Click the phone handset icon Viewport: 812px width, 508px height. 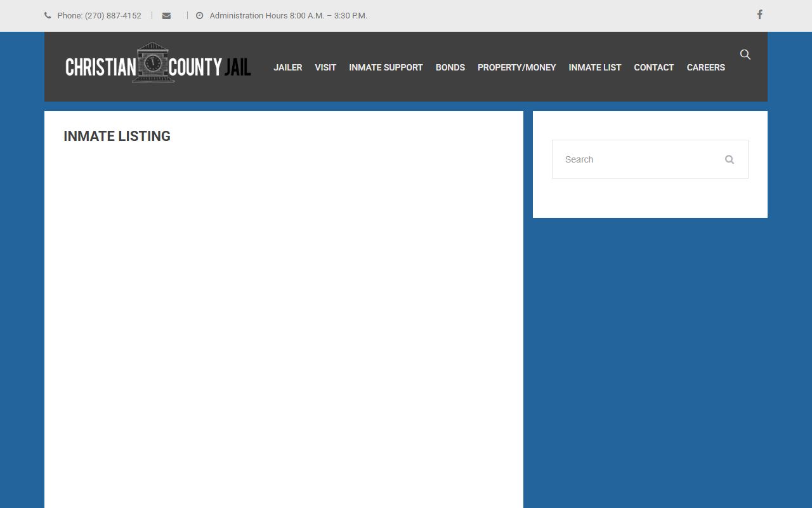tap(48, 16)
